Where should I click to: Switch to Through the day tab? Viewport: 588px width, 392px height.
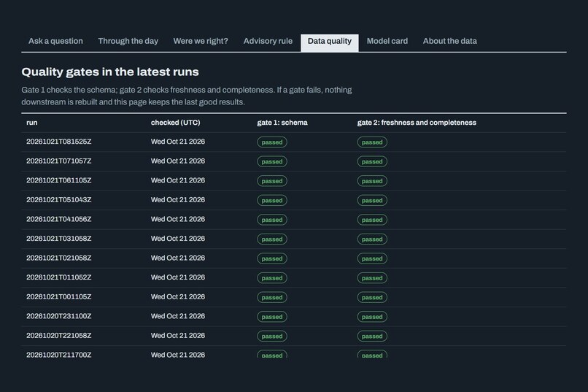pos(128,42)
